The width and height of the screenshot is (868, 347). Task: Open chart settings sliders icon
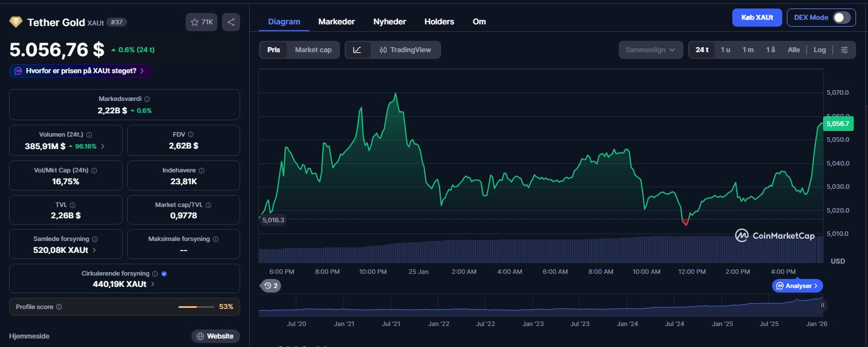click(845, 50)
